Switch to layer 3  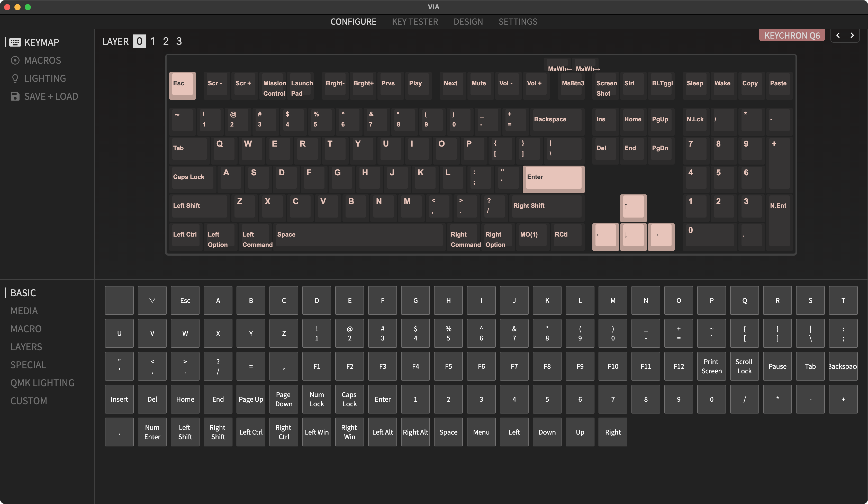click(x=179, y=41)
